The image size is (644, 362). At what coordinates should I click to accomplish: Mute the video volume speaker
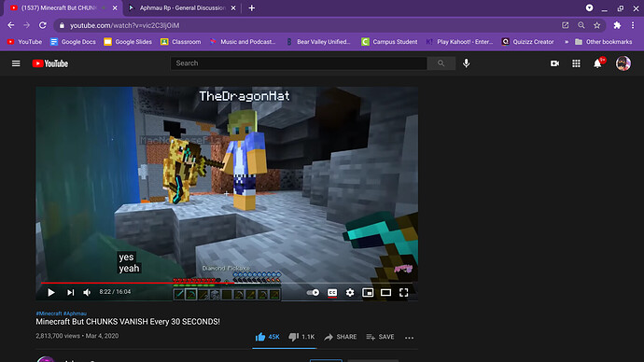click(87, 292)
